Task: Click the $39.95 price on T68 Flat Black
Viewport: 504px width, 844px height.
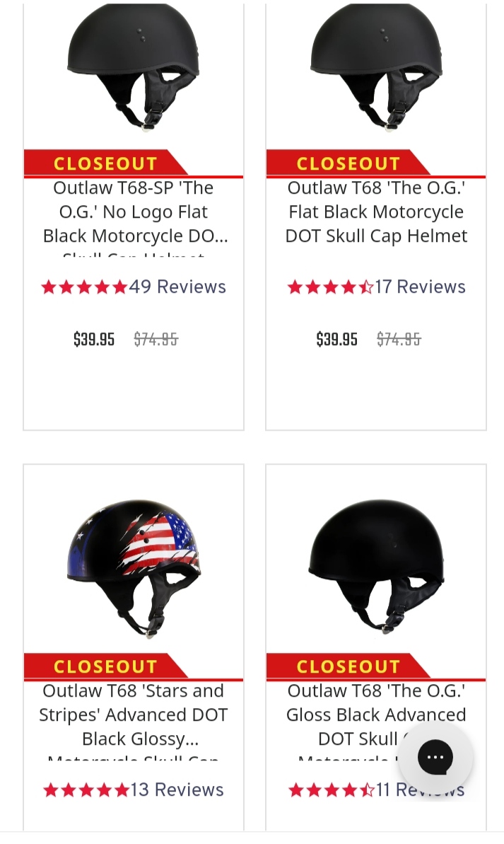Action: (336, 340)
